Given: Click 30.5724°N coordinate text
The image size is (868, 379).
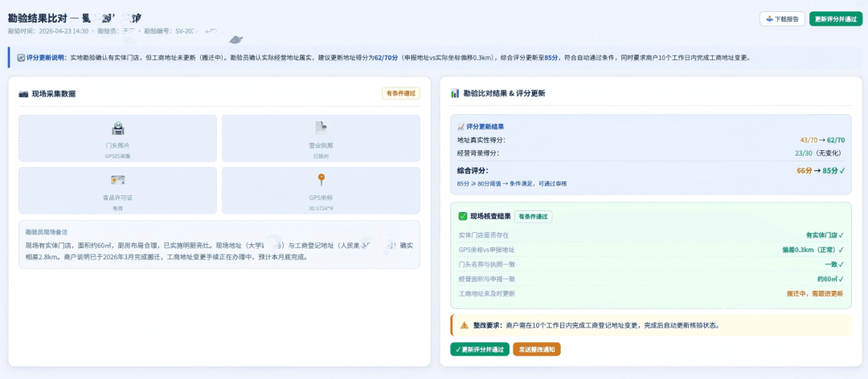Looking at the screenshot, I should 321,208.
